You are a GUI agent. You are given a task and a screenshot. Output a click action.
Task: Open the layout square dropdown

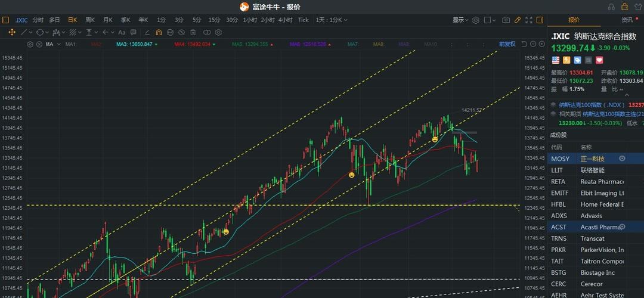coord(490,20)
